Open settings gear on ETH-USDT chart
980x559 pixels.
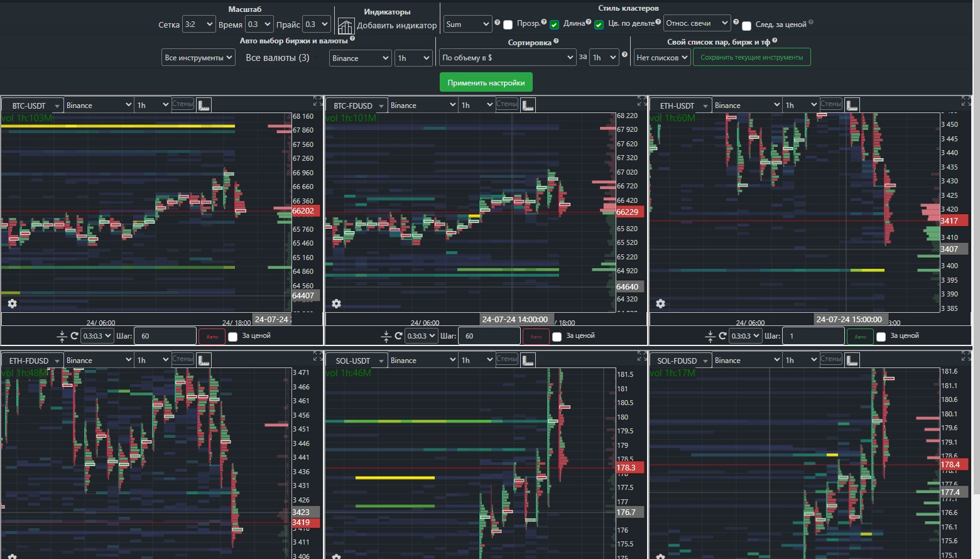[660, 303]
